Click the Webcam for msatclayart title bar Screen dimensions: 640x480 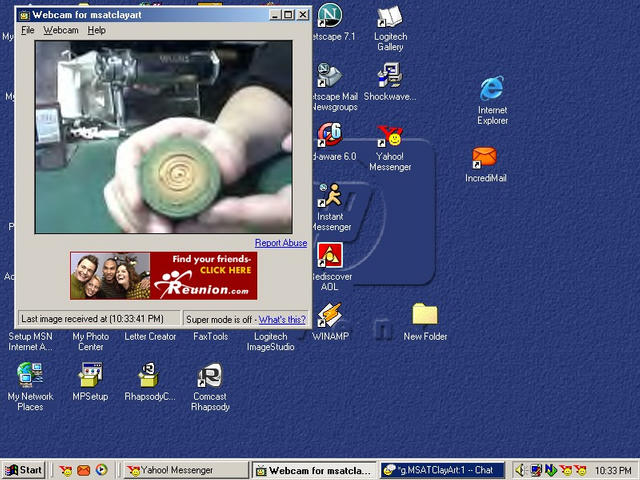163,15
